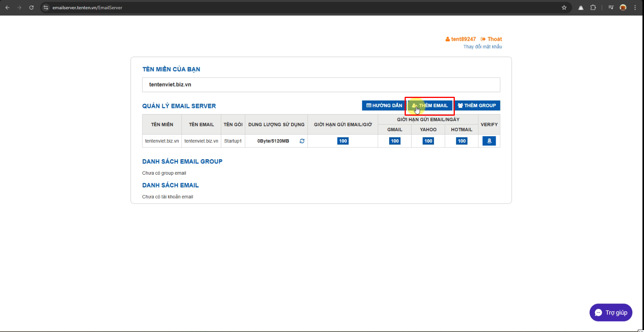Click the user icon beside tent89247

447,39
